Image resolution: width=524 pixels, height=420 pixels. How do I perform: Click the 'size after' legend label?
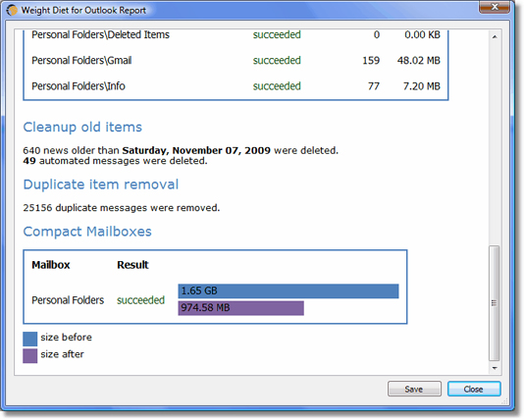62,354
